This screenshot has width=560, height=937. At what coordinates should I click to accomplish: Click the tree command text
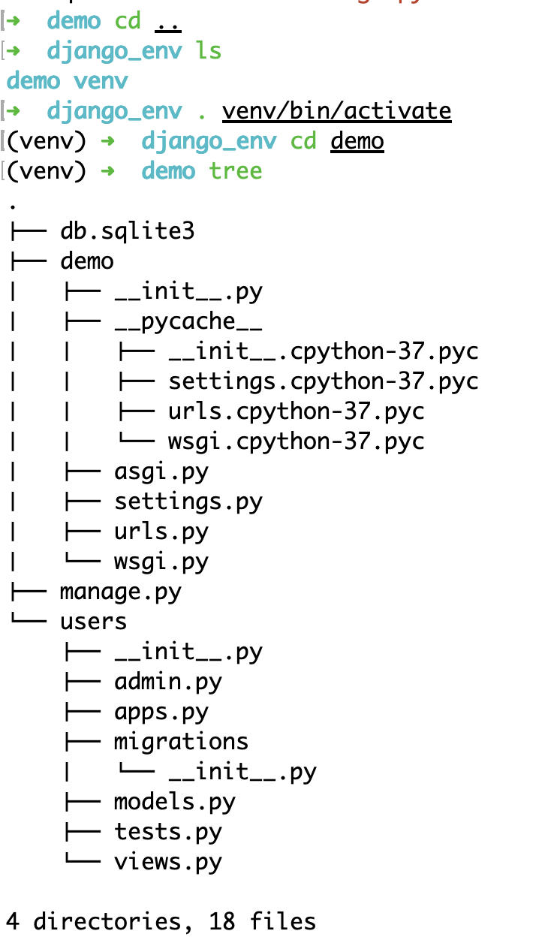pos(236,171)
